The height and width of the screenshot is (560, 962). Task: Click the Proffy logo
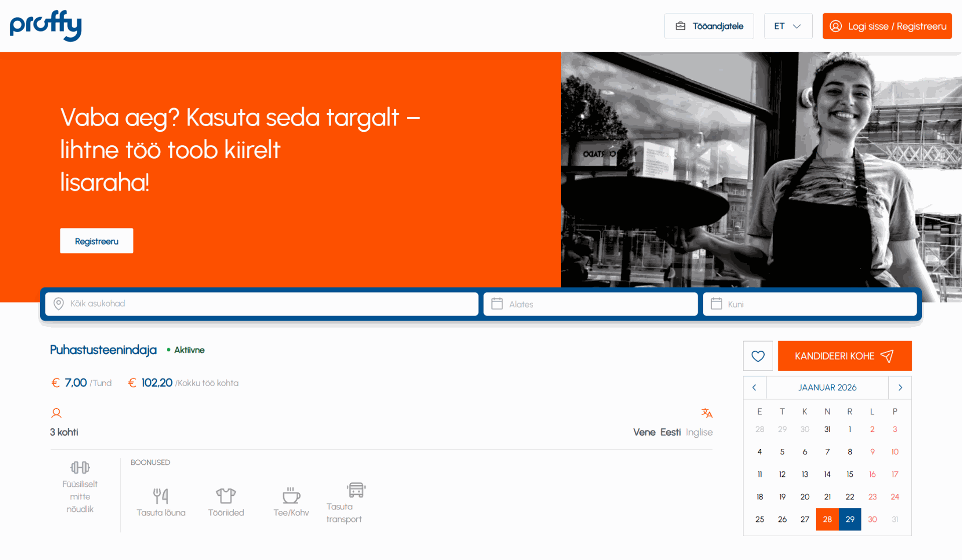point(46,26)
